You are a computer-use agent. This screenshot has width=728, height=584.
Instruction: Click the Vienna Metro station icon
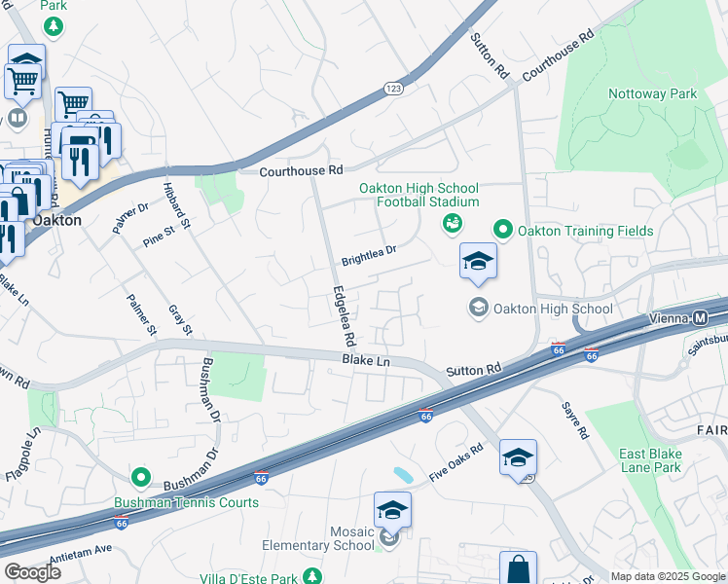pos(700,318)
